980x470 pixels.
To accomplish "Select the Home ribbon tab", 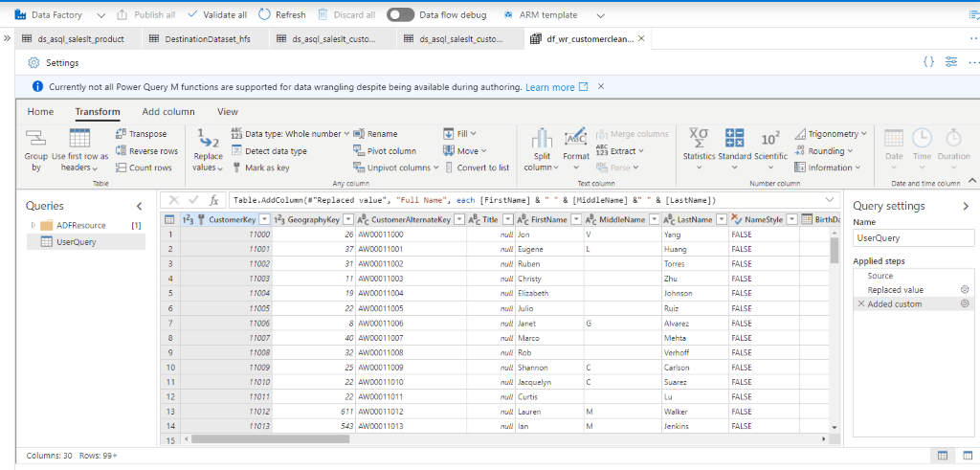I will click(x=40, y=112).
